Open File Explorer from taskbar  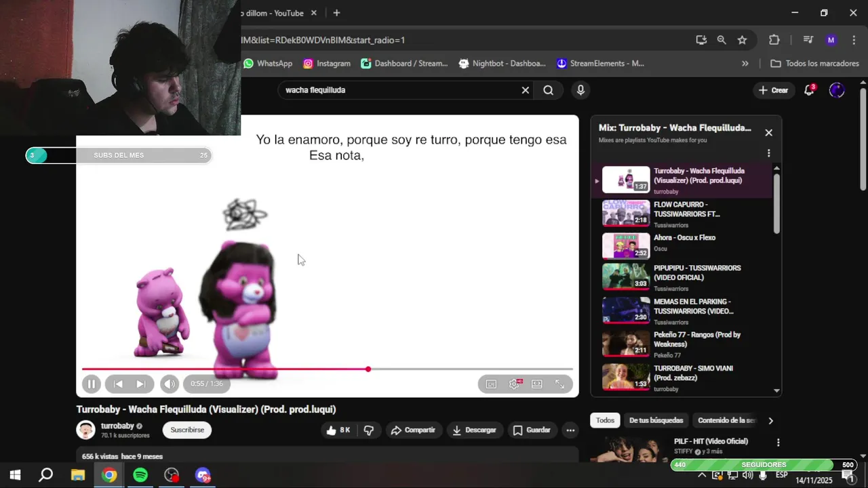(x=77, y=475)
